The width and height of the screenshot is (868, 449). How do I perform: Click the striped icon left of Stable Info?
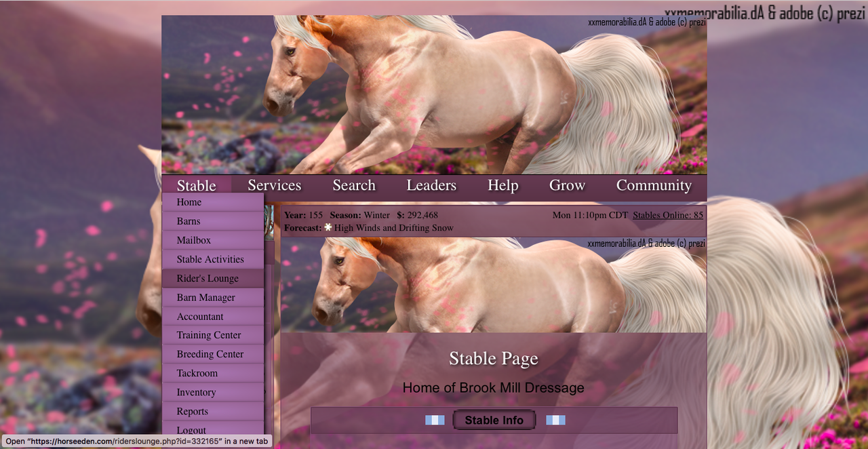coord(435,421)
